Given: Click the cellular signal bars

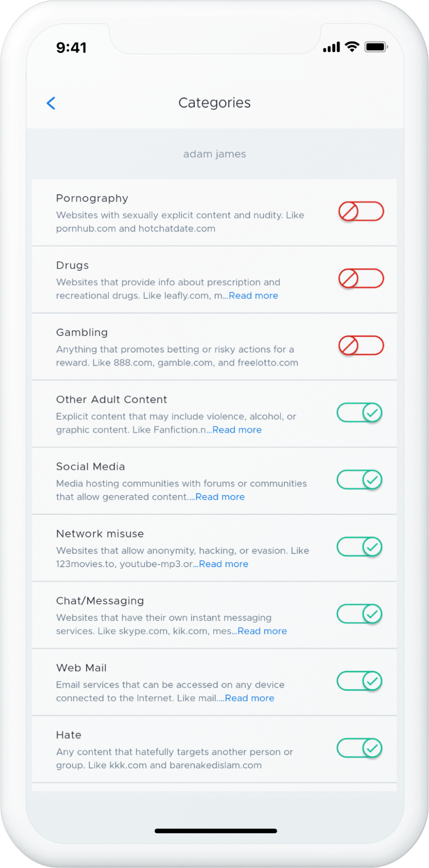Looking at the screenshot, I should coord(331,47).
